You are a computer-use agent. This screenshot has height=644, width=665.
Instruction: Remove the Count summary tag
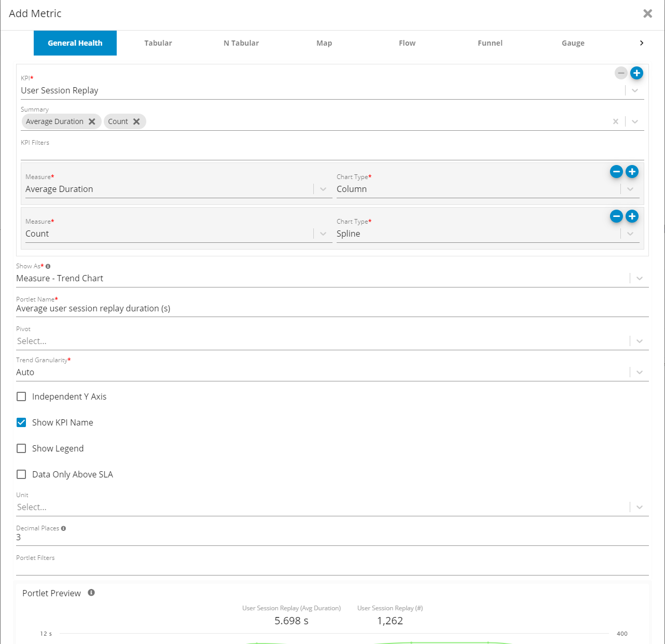[x=136, y=121]
